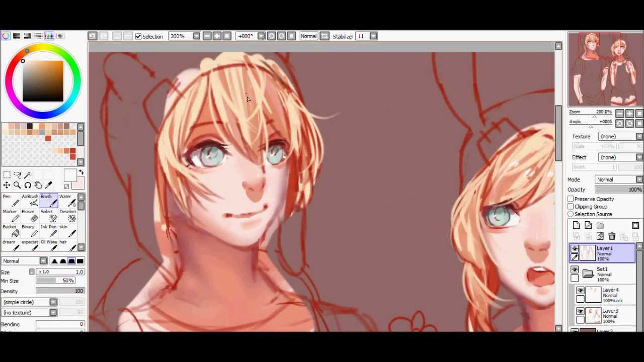Enable Preserve Opacity checkbox
Screen dimensions: 644x362
pyautogui.click(x=571, y=199)
